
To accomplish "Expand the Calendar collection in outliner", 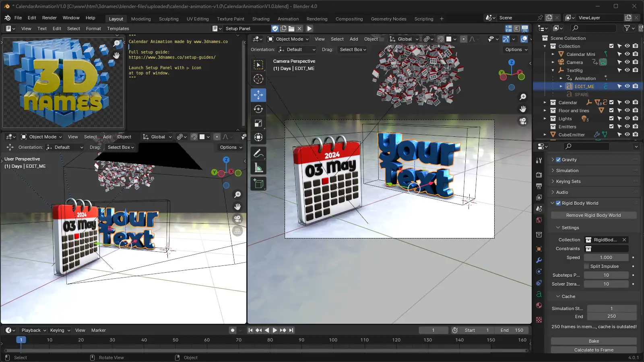I will (x=545, y=103).
